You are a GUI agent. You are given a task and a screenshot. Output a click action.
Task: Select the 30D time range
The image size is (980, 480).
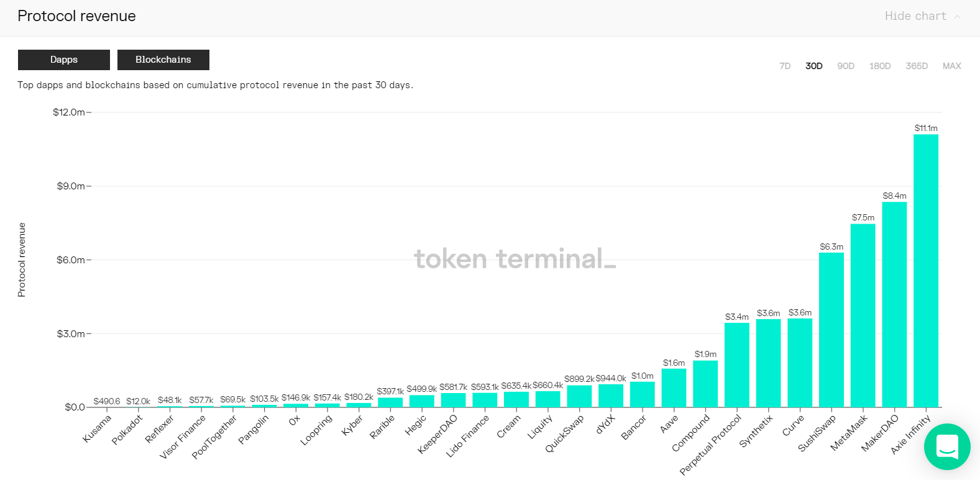pyautogui.click(x=813, y=66)
